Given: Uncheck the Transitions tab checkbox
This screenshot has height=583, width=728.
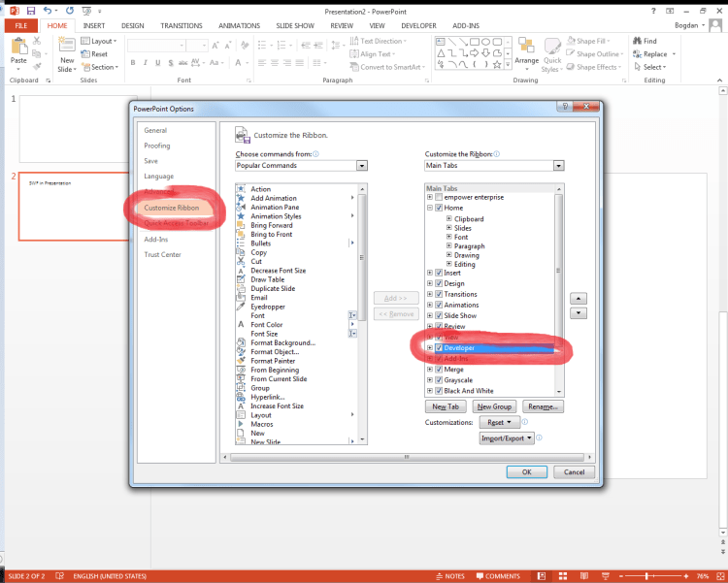Looking at the screenshot, I should 439,294.
